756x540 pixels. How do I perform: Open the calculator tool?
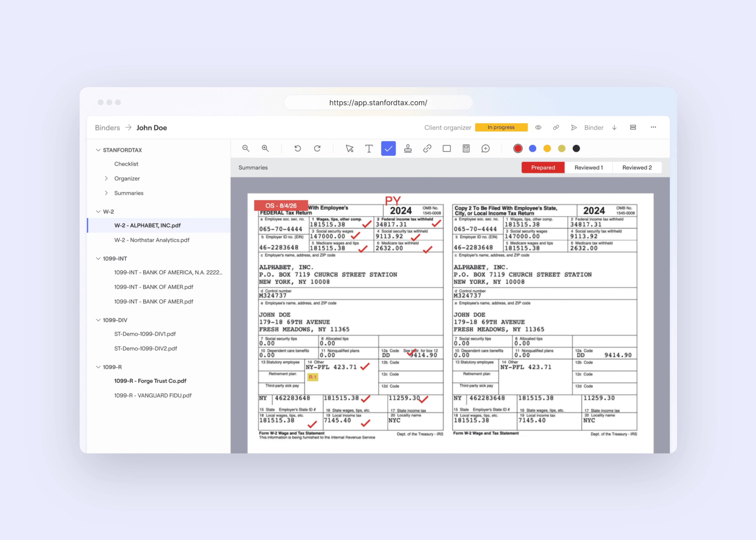466,148
